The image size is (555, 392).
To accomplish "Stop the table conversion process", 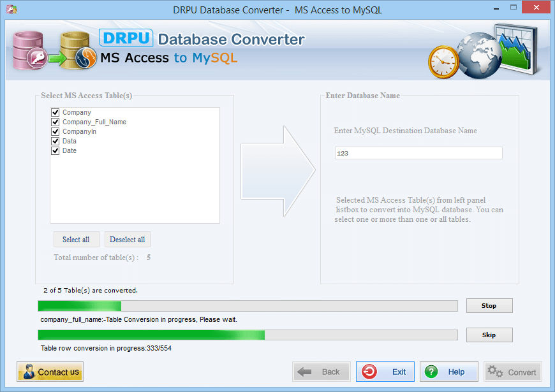I will click(489, 306).
